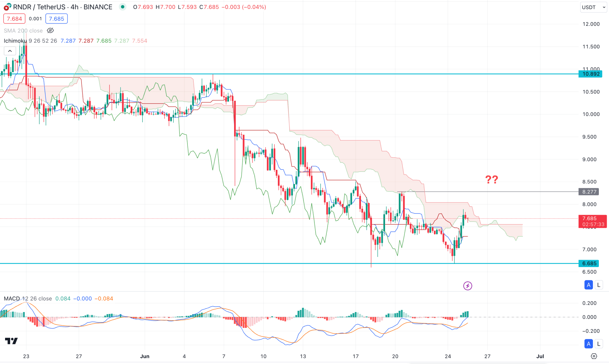Screen dimensions: 609x364
Task: Click the red sell price 7.684
Action: (14, 19)
